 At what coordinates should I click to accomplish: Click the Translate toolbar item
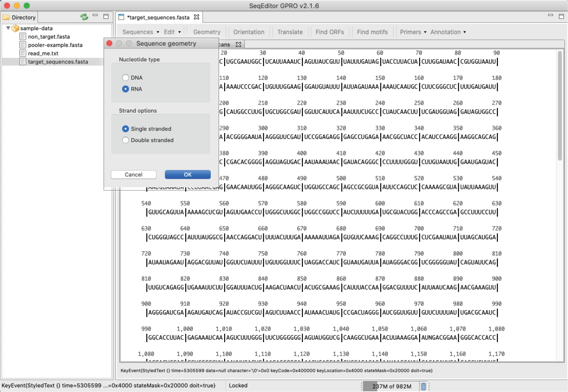pos(290,32)
